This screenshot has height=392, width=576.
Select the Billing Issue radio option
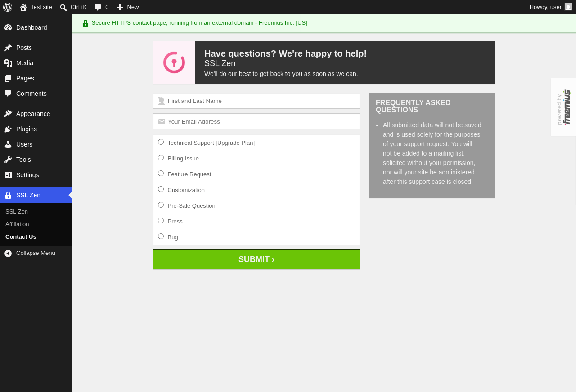point(161,158)
